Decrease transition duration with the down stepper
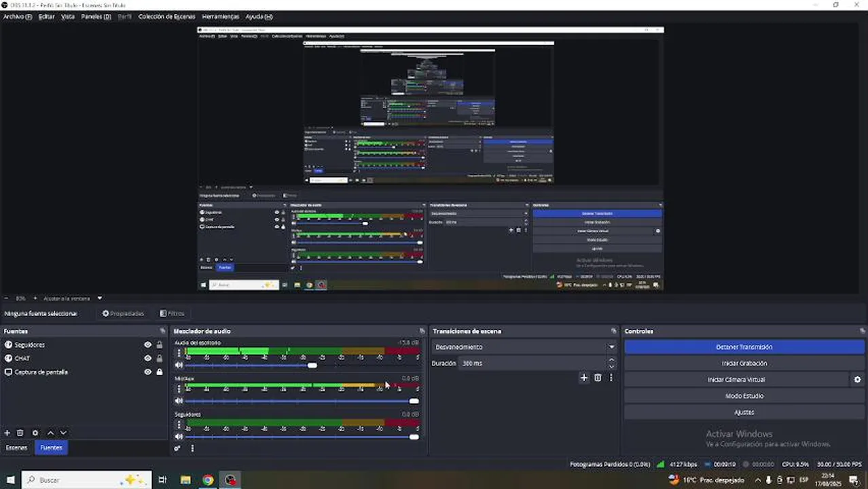 click(611, 367)
